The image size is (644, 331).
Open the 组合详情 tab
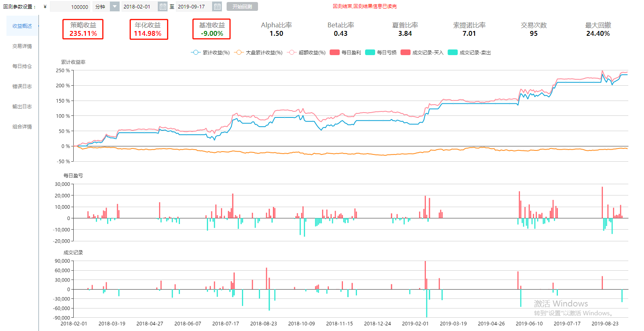coord(22,127)
